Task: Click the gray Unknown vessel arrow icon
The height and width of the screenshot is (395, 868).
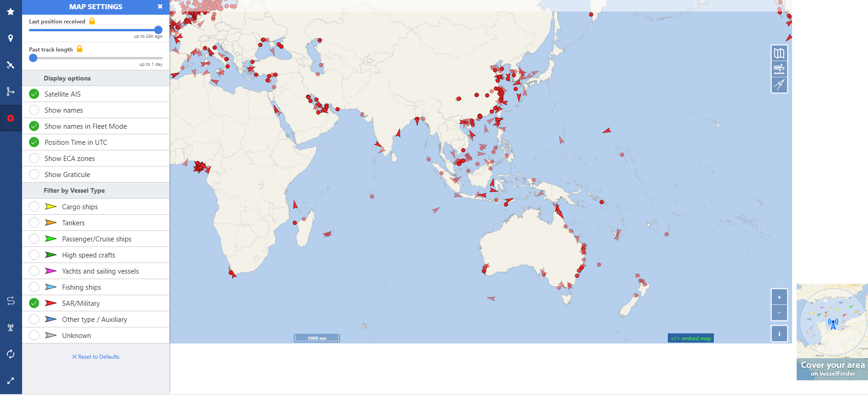Action: click(51, 335)
